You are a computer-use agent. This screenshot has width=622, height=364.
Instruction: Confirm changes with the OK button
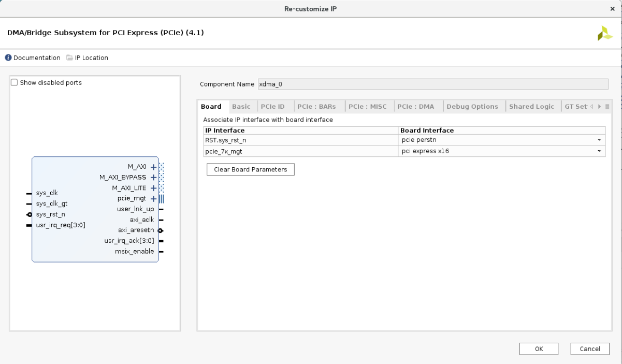tap(539, 348)
